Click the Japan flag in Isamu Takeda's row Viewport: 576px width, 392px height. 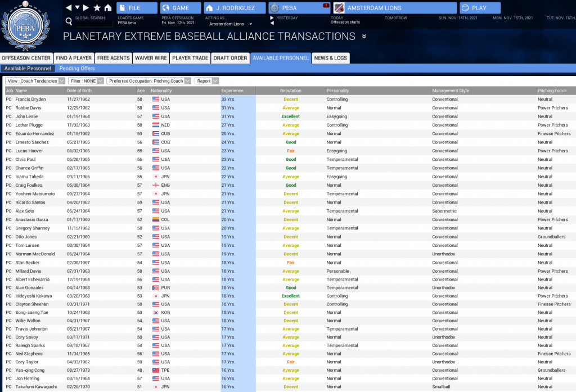point(156,177)
